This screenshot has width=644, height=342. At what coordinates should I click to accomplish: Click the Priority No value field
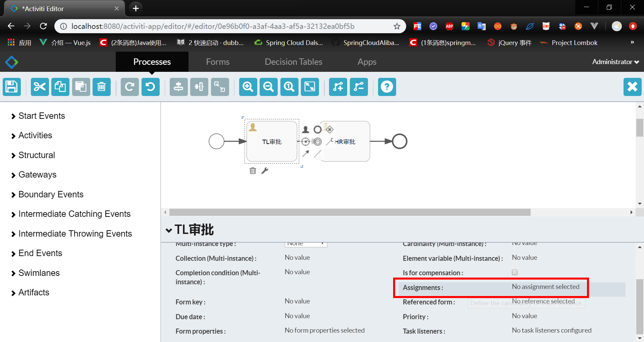[524, 316]
